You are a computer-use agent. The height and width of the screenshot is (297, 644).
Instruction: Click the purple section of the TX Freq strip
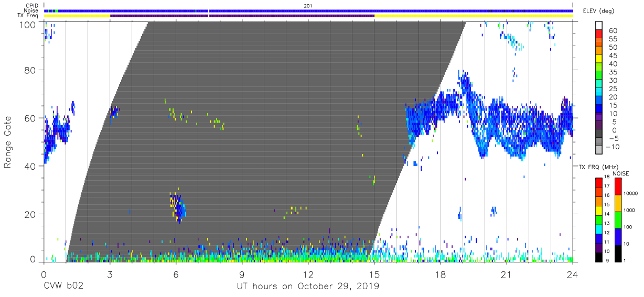click(242, 15)
